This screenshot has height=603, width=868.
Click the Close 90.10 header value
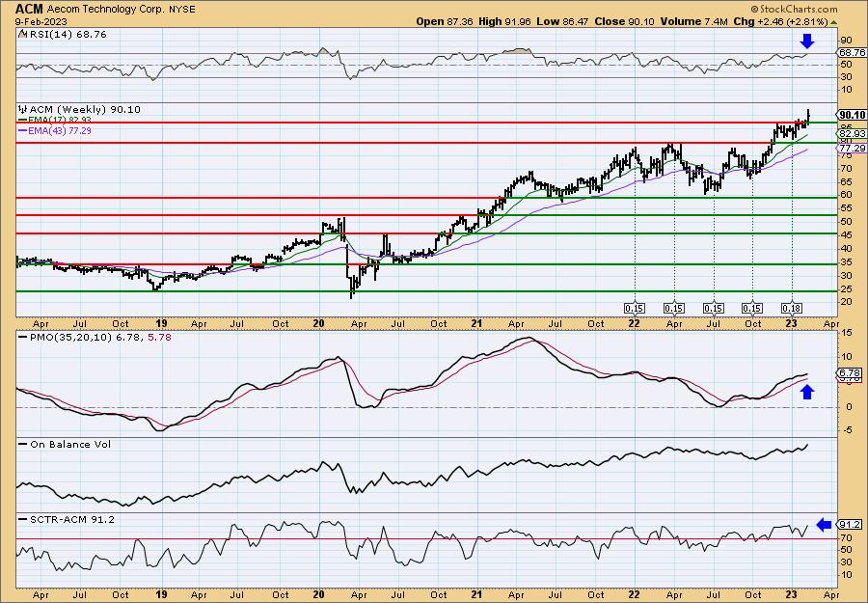pyautogui.click(x=624, y=21)
